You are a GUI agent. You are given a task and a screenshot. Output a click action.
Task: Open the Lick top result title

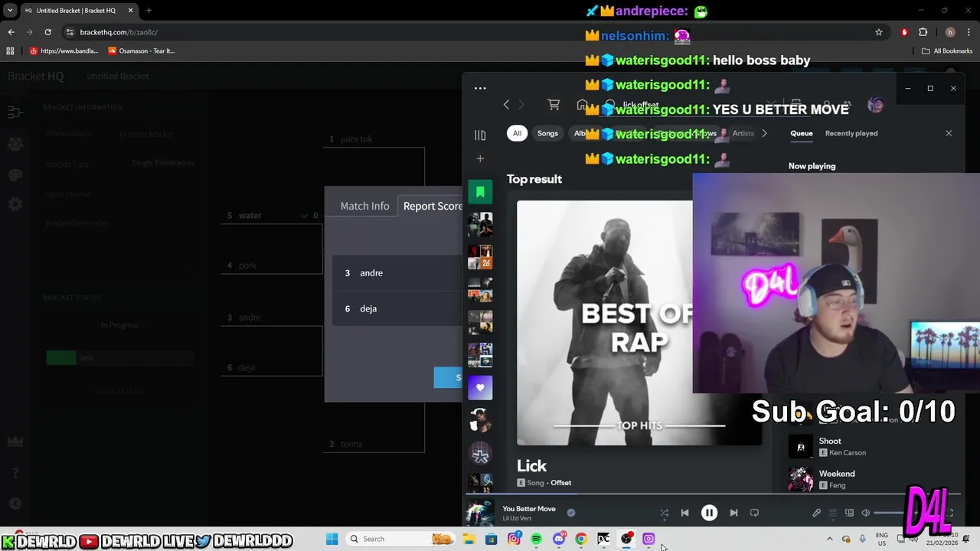coord(531,466)
